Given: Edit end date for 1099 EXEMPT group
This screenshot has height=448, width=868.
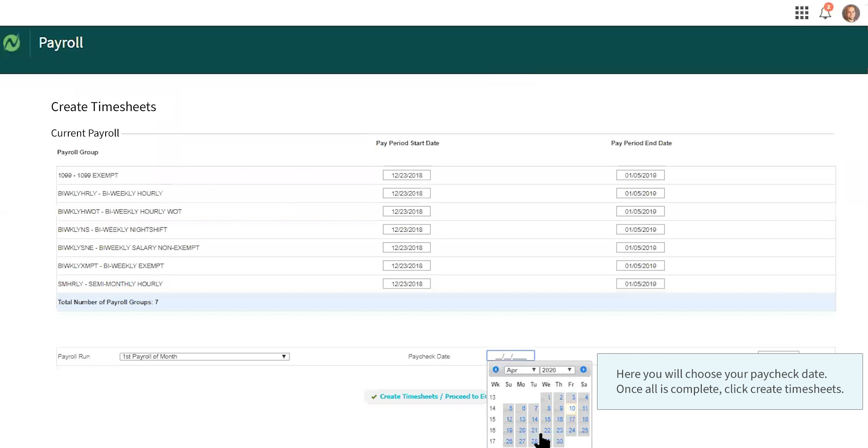Looking at the screenshot, I should coord(640,175).
